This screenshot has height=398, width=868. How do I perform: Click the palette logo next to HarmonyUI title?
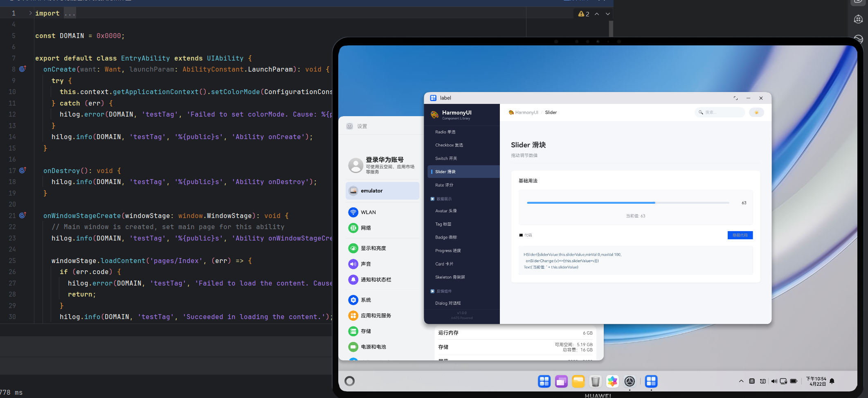[x=434, y=115]
